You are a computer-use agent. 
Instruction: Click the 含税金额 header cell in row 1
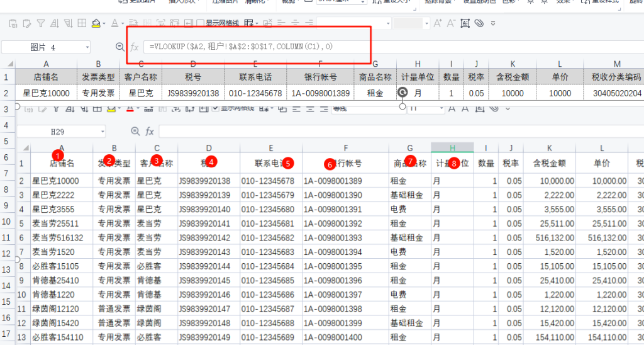(513, 77)
